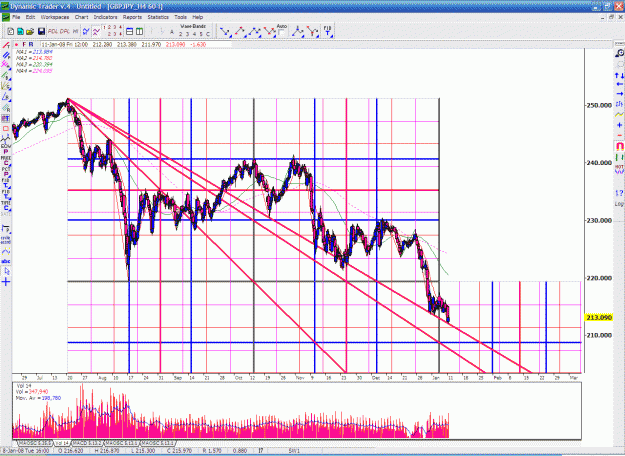Click the red magnet snap icon
This screenshot has width=625, height=456.
tap(619, 146)
